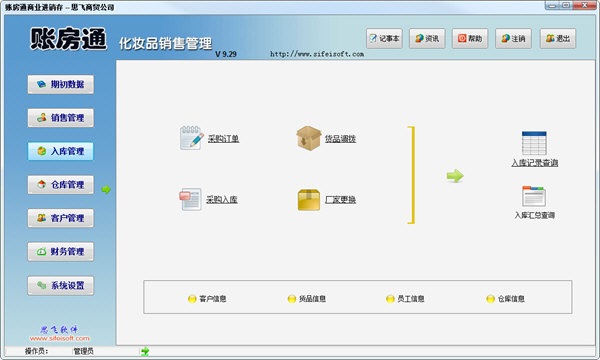Click the 帮助 button's red help icon
This screenshot has width=600, height=360.
click(x=462, y=38)
